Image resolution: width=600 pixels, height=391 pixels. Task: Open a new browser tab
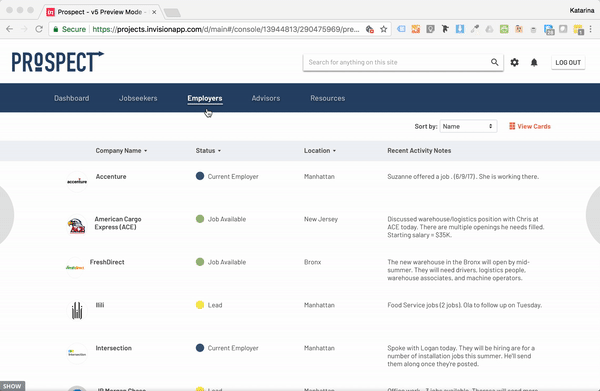[x=172, y=13]
